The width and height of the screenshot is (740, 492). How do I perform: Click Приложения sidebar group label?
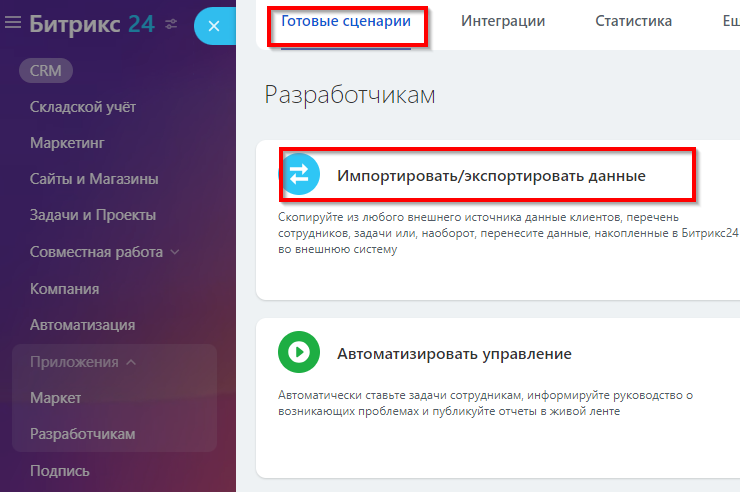(x=74, y=362)
